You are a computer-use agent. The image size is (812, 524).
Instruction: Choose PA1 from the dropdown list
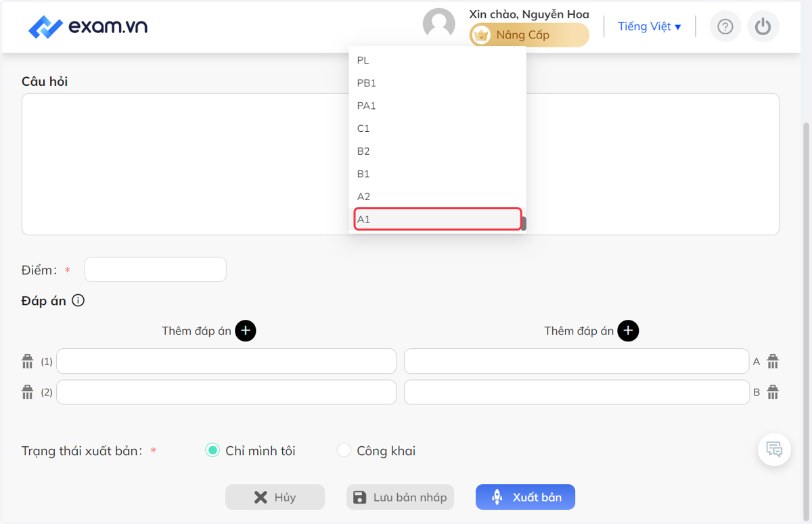coord(437,105)
